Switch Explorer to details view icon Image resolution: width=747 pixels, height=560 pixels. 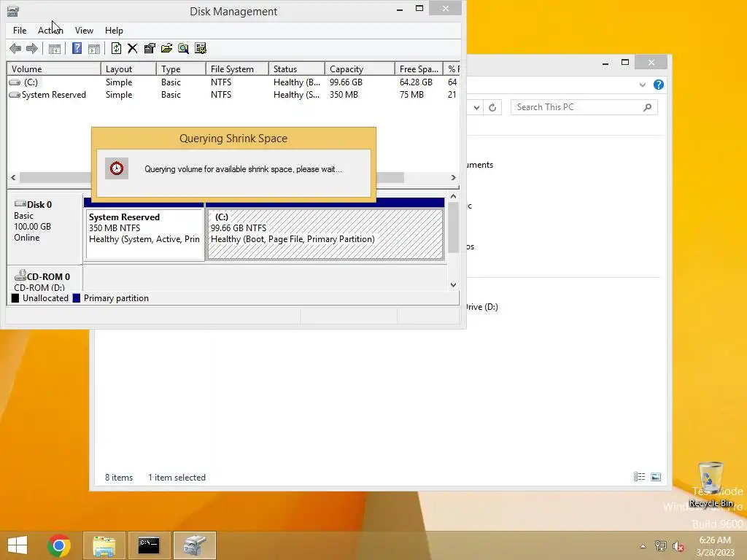pos(639,477)
